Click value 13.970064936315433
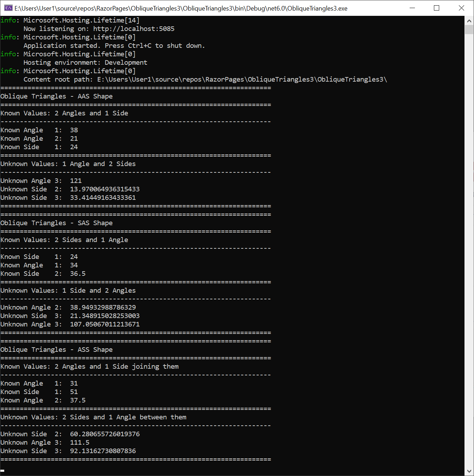 [105, 189]
